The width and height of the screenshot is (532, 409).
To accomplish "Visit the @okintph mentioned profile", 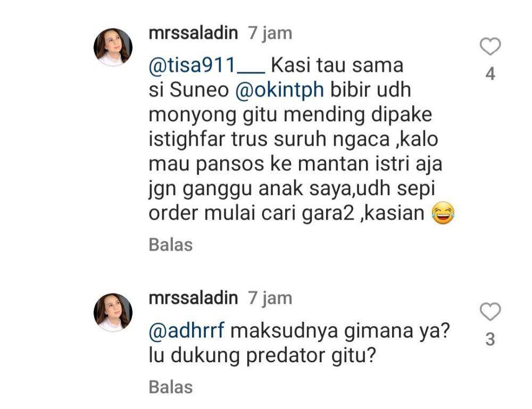I will (x=280, y=90).
